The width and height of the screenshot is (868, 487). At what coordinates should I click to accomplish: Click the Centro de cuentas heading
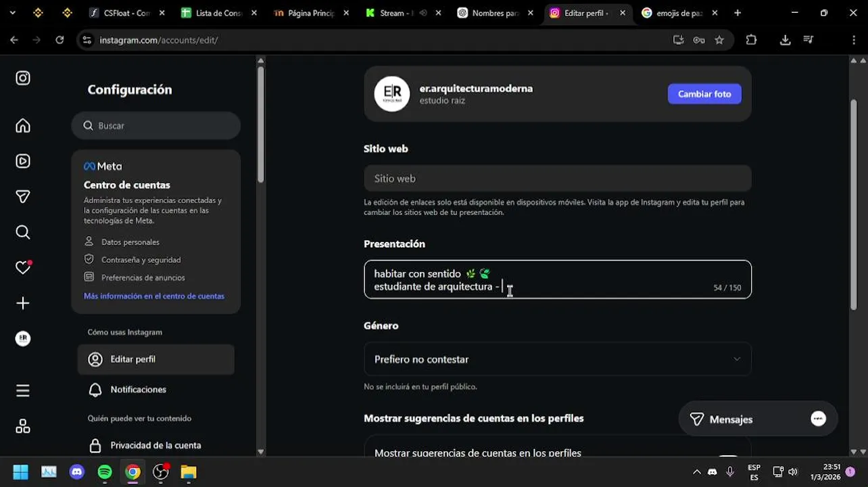127,185
